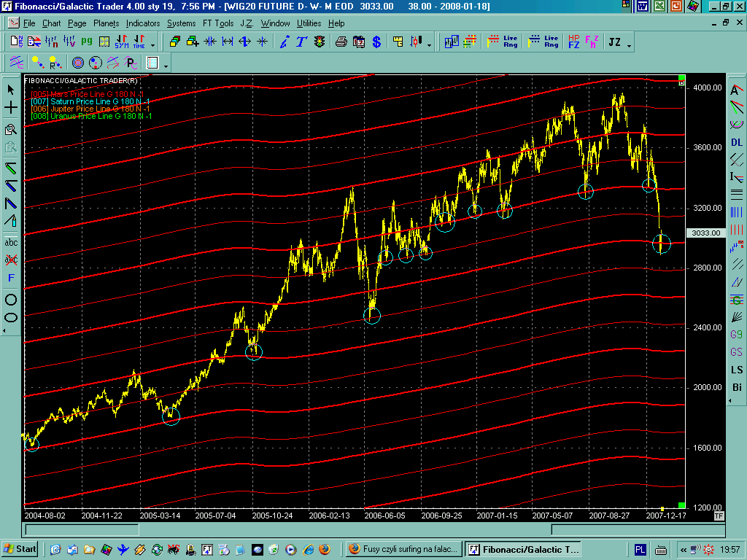Image resolution: width=747 pixels, height=560 pixels.
Task: Click the G9 tool in right toolbar
Action: (x=737, y=335)
